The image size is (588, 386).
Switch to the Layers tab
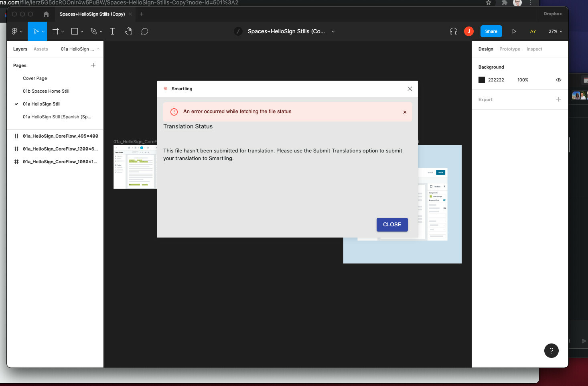tap(20, 49)
